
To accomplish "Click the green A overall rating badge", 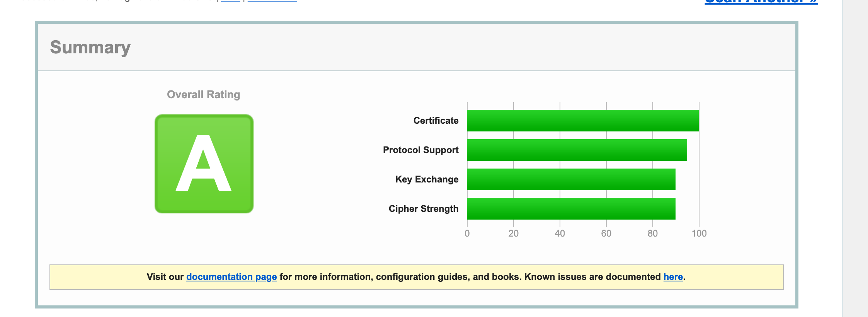I will 204,164.
